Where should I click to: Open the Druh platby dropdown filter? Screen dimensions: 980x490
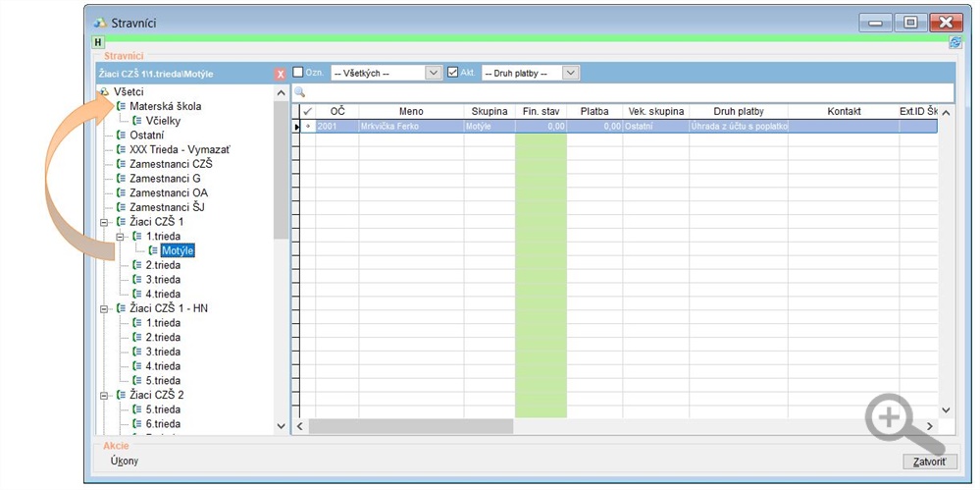pyautogui.click(x=571, y=73)
